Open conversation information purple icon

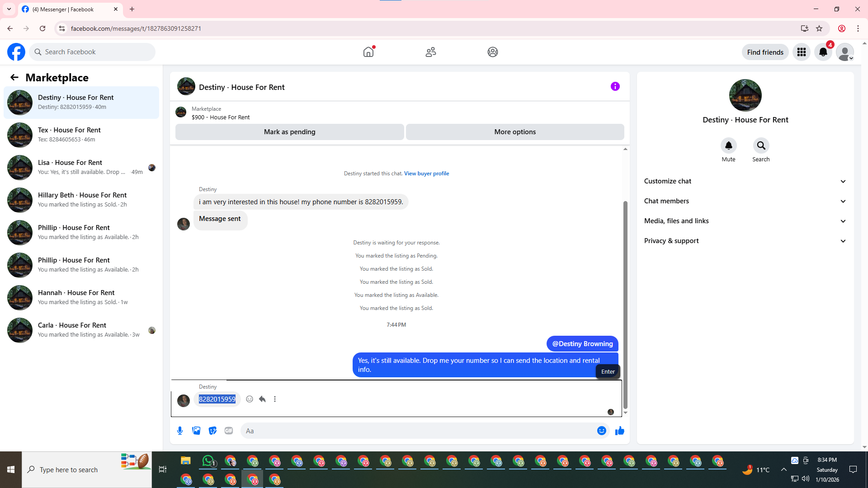tap(615, 86)
